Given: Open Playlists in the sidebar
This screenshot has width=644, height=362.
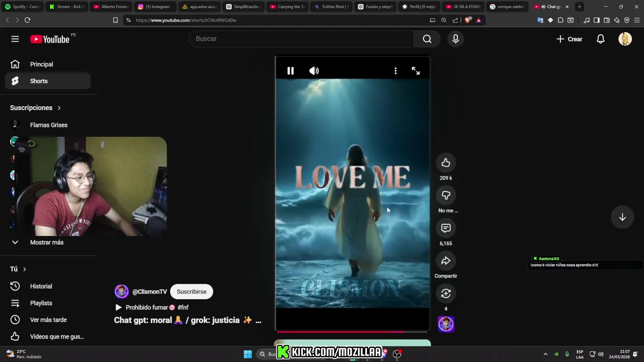Looking at the screenshot, I should pos(48,303).
